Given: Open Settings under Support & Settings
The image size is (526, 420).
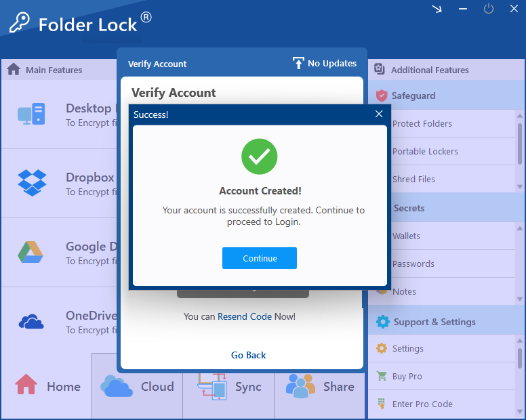Looking at the screenshot, I should 442,349.
